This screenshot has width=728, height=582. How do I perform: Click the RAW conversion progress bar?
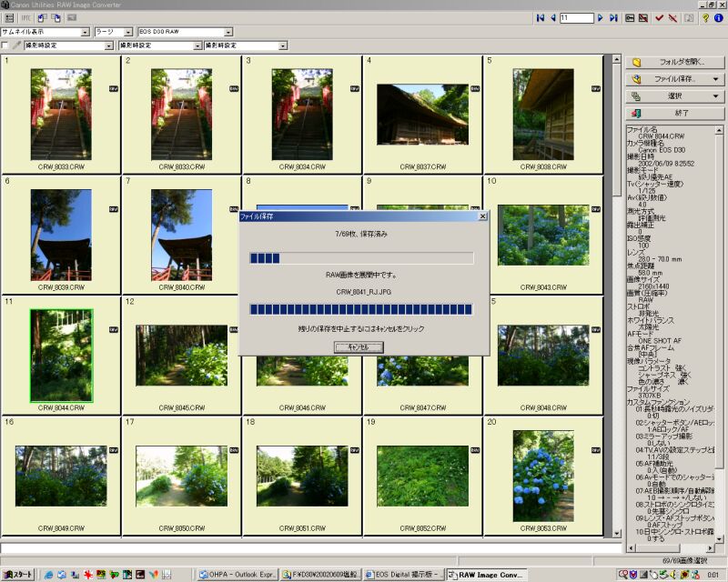[361, 309]
